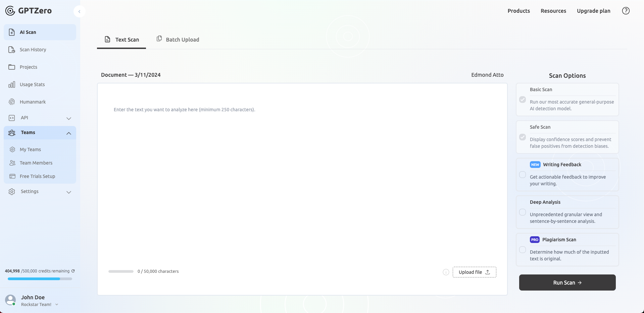The height and width of the screenshot is (313, 644).
Task: Collapse the Teams sidebar section
Action: [x=68, y=133]
